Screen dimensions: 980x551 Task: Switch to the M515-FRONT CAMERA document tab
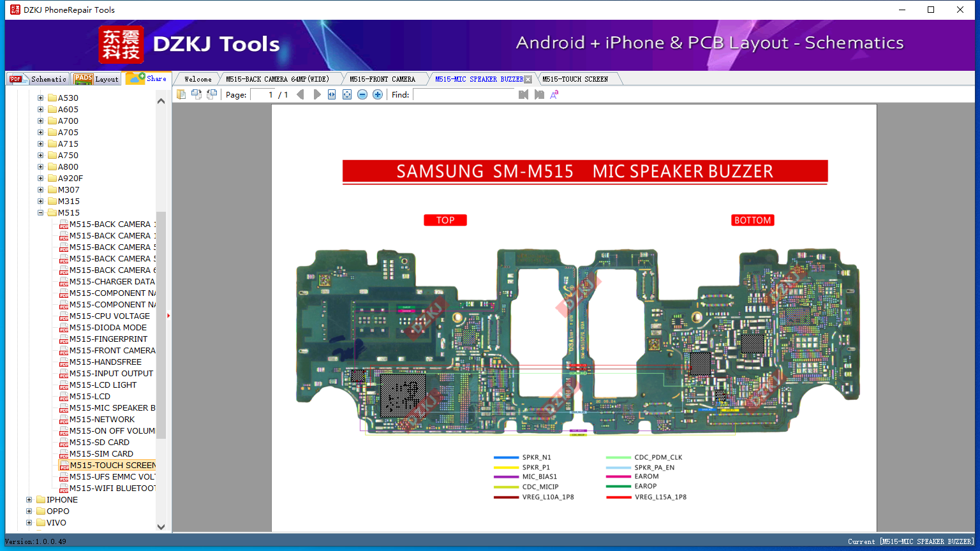[x=382, y=79]
